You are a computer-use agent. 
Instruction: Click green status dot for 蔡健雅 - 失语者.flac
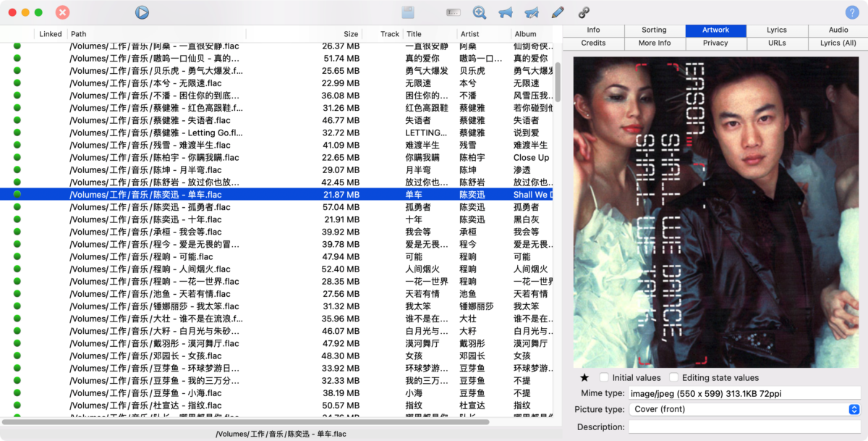coord(17,120)
